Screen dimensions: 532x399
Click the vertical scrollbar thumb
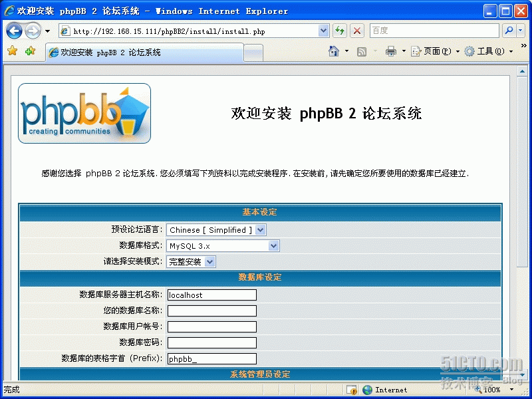pos(522,172)
